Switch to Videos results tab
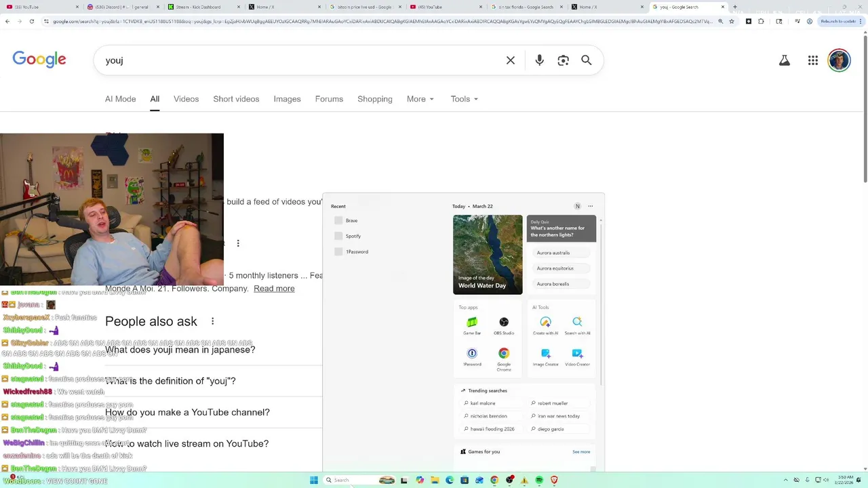The height and width of the screenshot is (488, 868). 186,99
